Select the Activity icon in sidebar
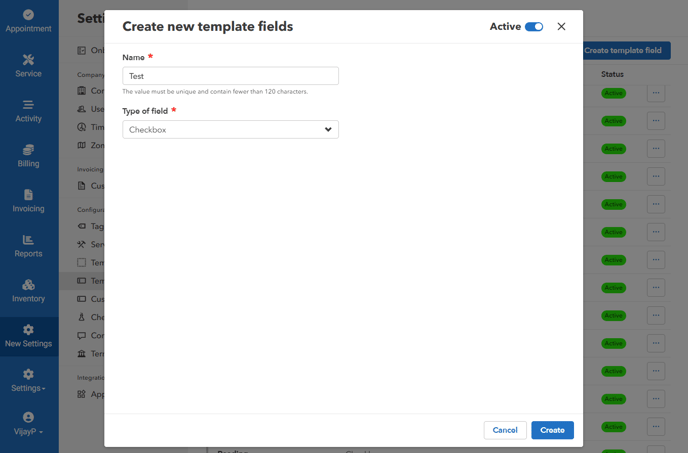The height and width of the screenshot is (453, 688). [28, 105]
